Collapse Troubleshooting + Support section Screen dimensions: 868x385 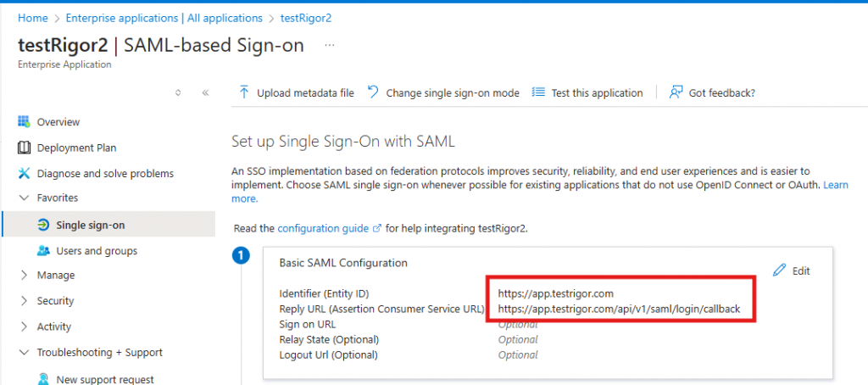click(x=23, y=353)
